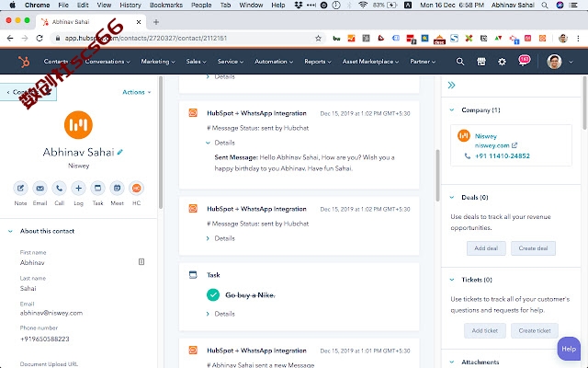Image resolution: width=588 pixels, height=368 pixels.
Task: Open Chrome's Bookmarks menu
Action: point(166,5)
